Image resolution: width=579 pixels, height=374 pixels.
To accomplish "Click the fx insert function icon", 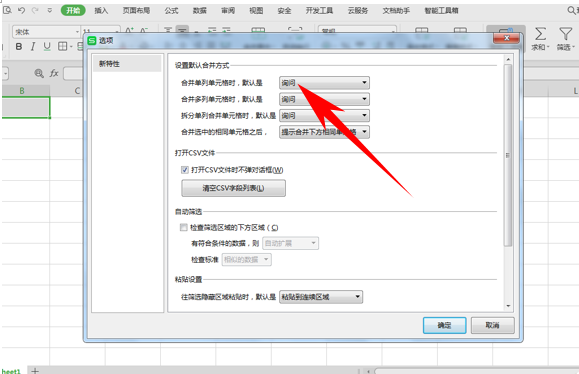I will pos(54,73).
